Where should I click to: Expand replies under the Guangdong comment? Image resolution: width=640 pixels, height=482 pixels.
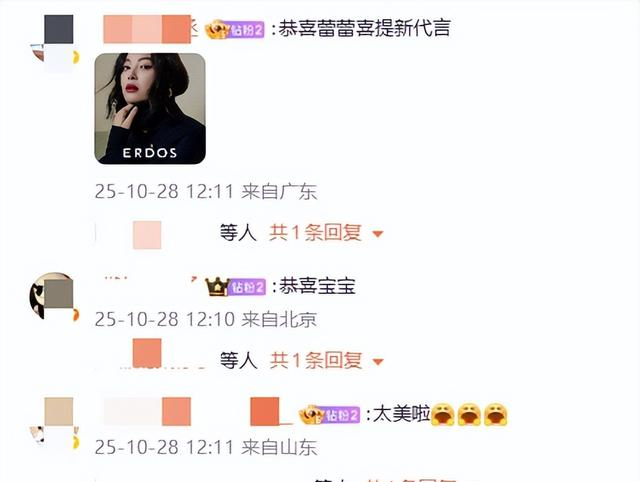click(x=316, y=233)
